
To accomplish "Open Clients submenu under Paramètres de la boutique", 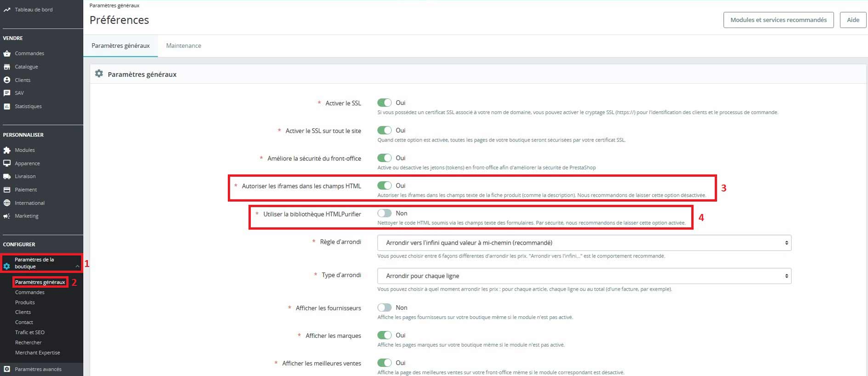I will [x=23, y=312].
